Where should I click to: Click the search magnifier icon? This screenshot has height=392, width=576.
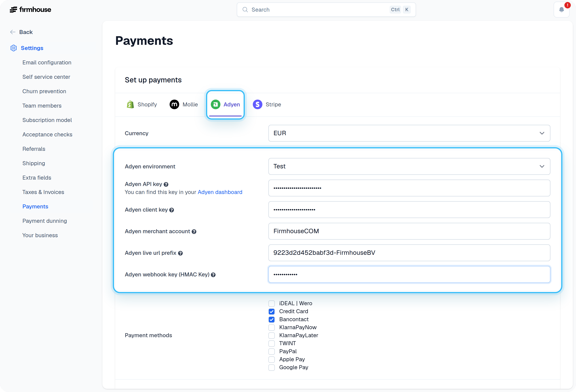[245, 10]
